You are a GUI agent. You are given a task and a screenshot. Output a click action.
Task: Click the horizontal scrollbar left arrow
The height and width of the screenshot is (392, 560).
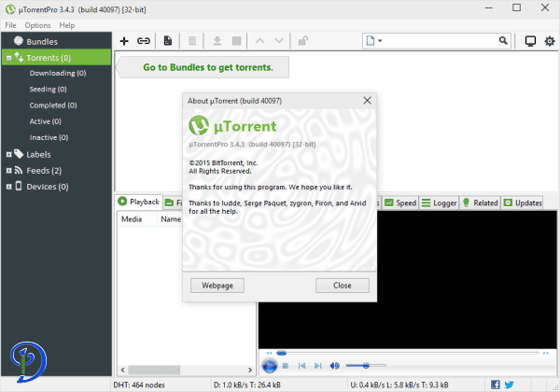(123, 370)
